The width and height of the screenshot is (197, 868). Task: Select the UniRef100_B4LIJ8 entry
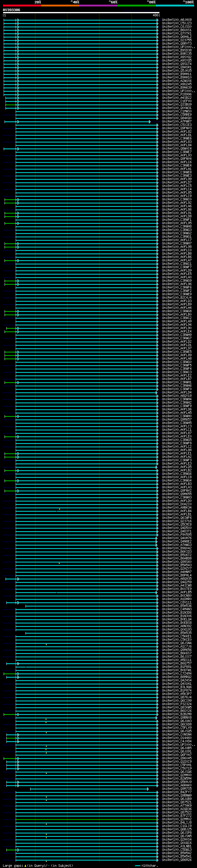[177, 822]
